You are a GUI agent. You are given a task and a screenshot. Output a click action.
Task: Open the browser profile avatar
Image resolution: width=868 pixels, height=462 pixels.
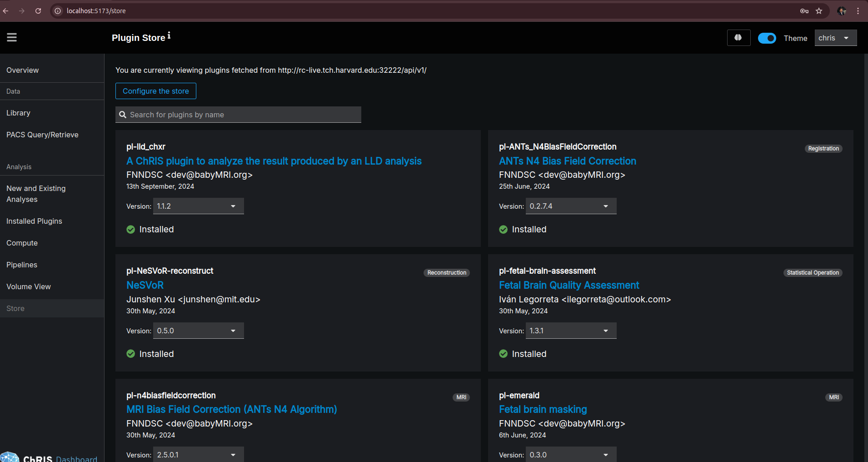[x=842, y=11]
